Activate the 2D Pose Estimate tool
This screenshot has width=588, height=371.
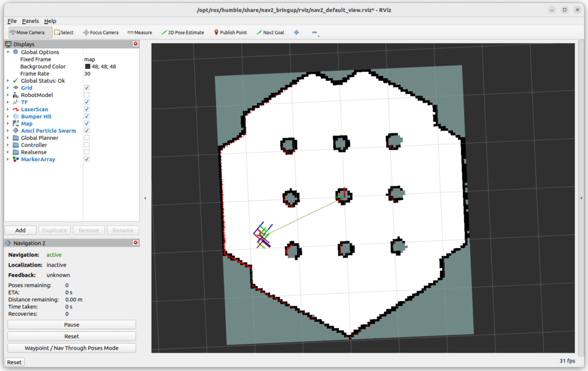click(x=183, y=33)
